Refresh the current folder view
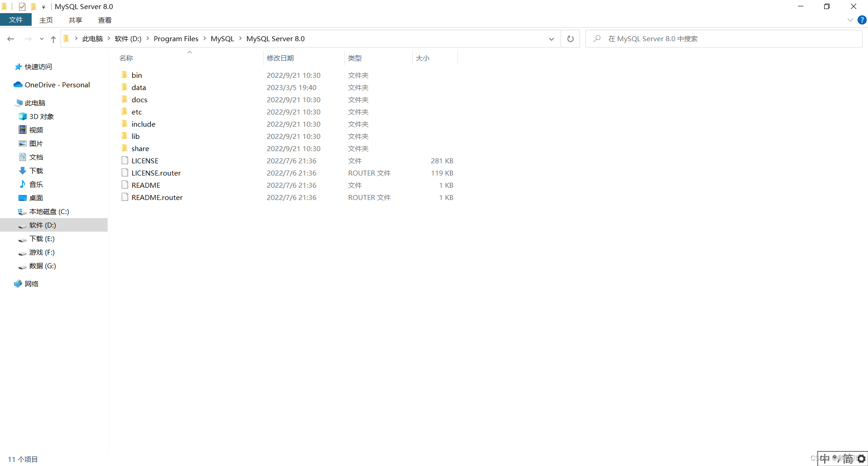This screenshot has width=868, height=466. (x=571, y=39)
